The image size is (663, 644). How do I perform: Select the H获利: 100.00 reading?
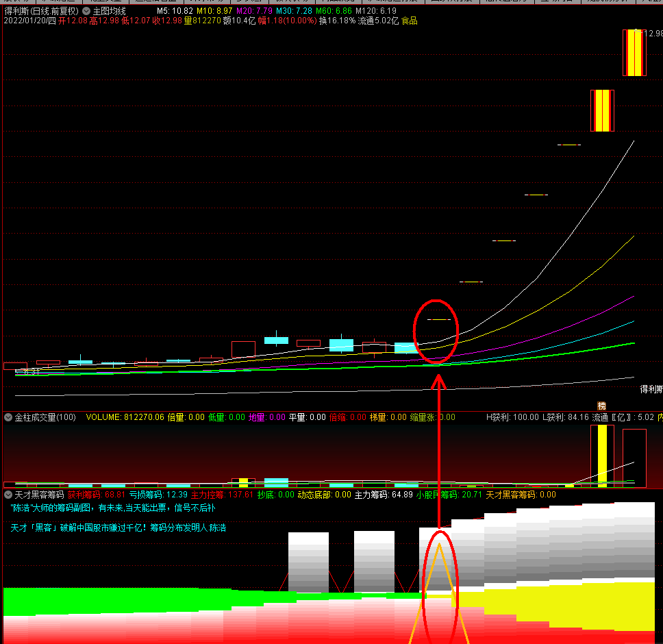pos(512,417)
